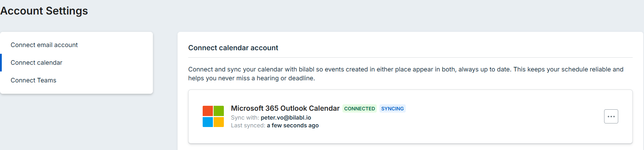Viewport: 644px width, 150px height.
Task: Click the green CONNECTED status badge
Action: pos(359,109)
